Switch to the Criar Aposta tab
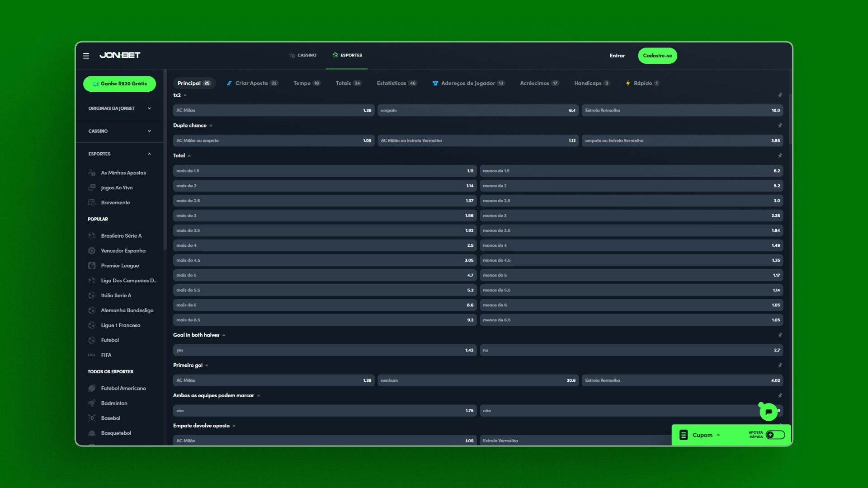The image size is (868, 488). pos(252,83)
